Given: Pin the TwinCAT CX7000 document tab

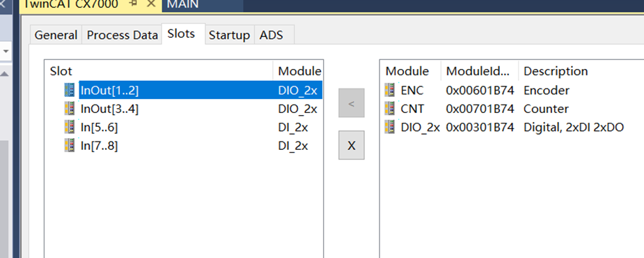Looking at the screenshot, I should click(134, 4).
